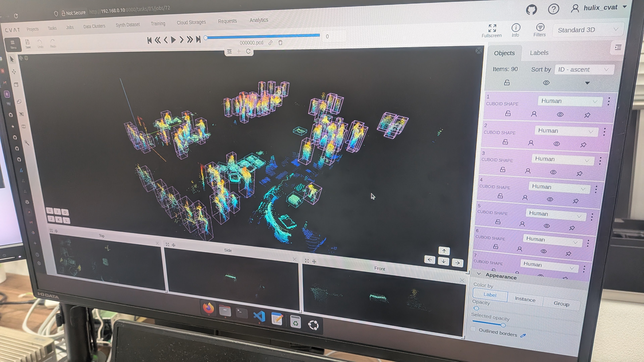Screen dimensions: 644x362
Task: Color objects by Label
Action: pyautogui.click(x=490, y=295)
